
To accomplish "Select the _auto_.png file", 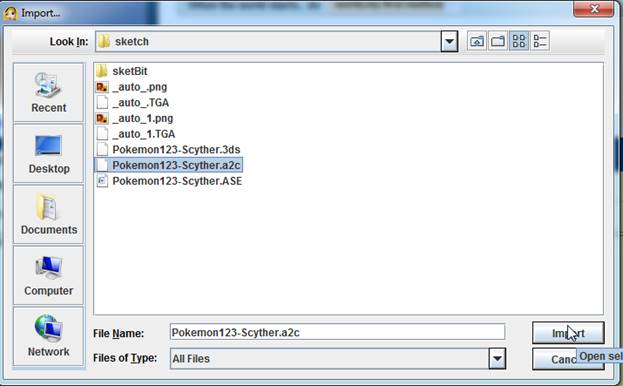I will pyautogui.click(x=132, y=87).
